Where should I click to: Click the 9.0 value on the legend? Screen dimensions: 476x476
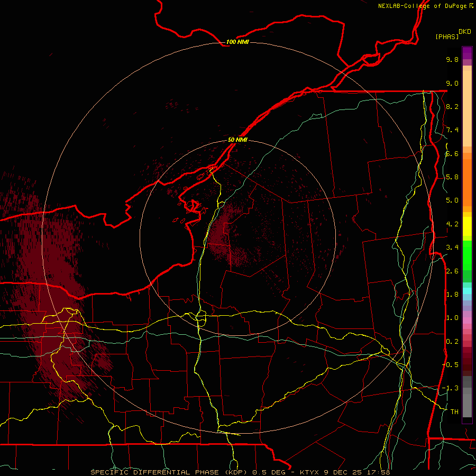[452, 83]
